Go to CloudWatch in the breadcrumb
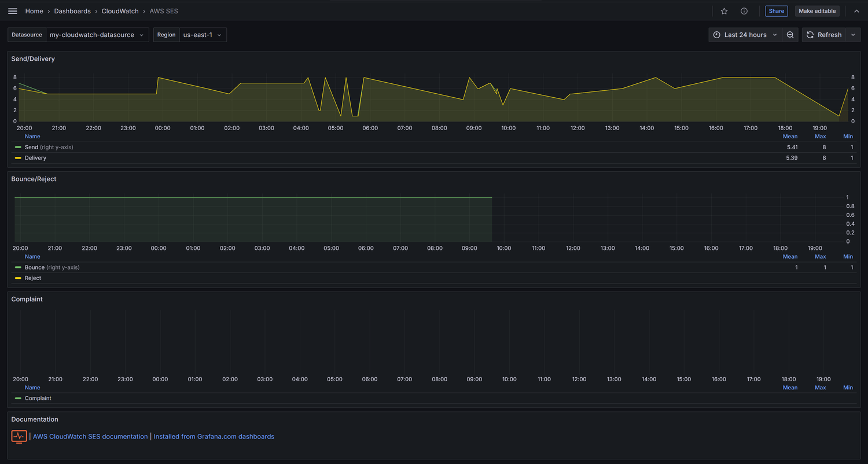The width and height of the screenshot is (868, 464). 120,11
